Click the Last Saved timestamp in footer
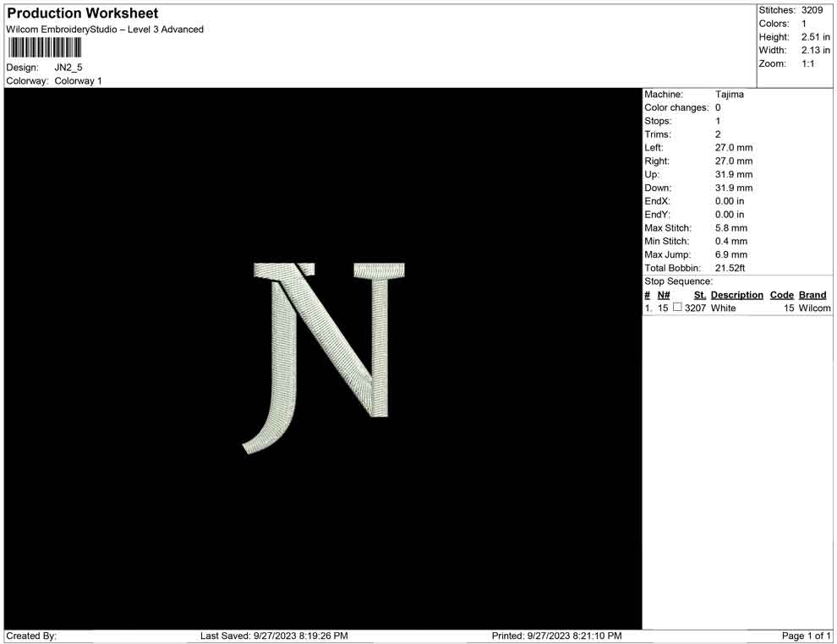Screen dimensions: 837x644 (274, 636)
